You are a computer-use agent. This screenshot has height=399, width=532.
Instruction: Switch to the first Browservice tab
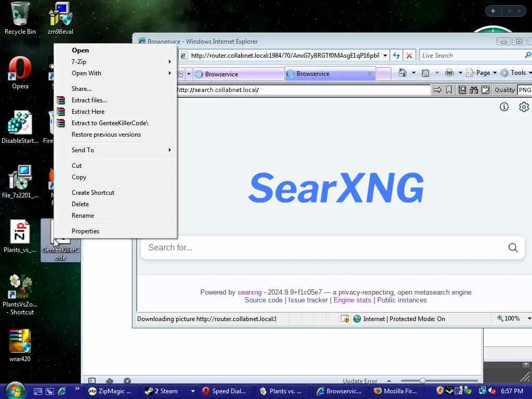coord(239,74)
